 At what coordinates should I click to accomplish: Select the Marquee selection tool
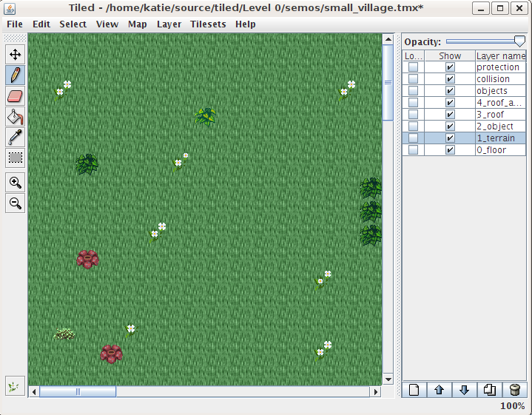coord(15,157)
